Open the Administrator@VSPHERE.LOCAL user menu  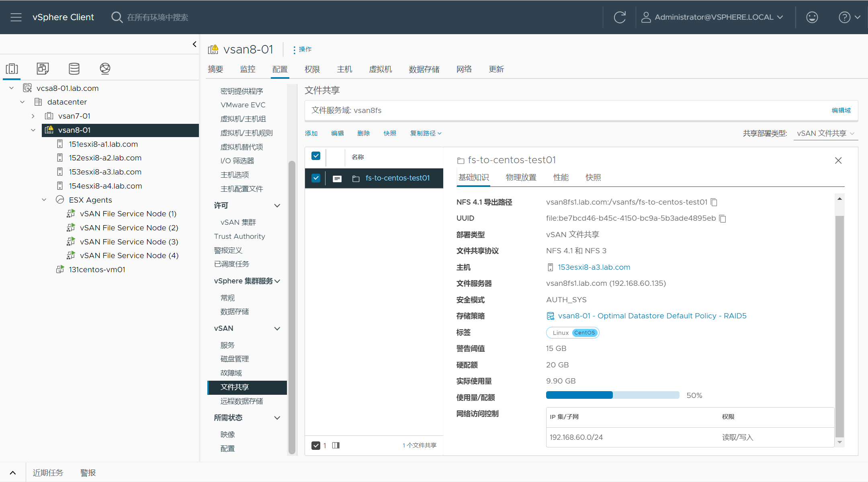point(712,17)
